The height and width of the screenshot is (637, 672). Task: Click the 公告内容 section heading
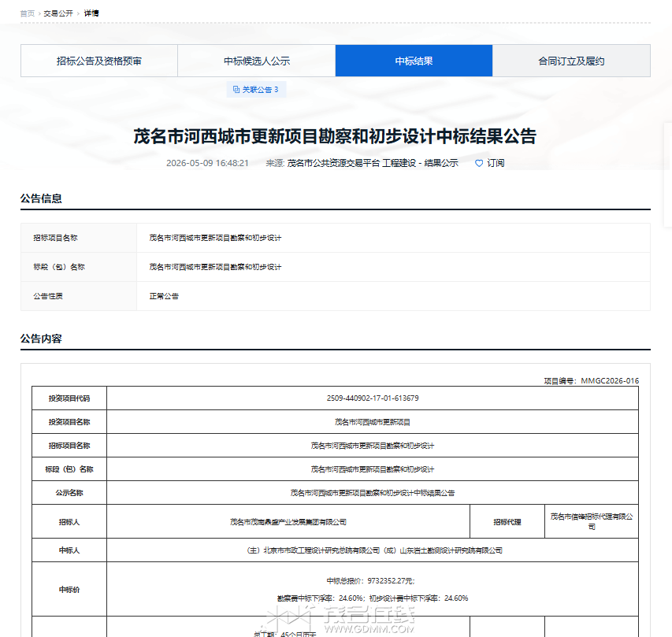click(41, 339)
